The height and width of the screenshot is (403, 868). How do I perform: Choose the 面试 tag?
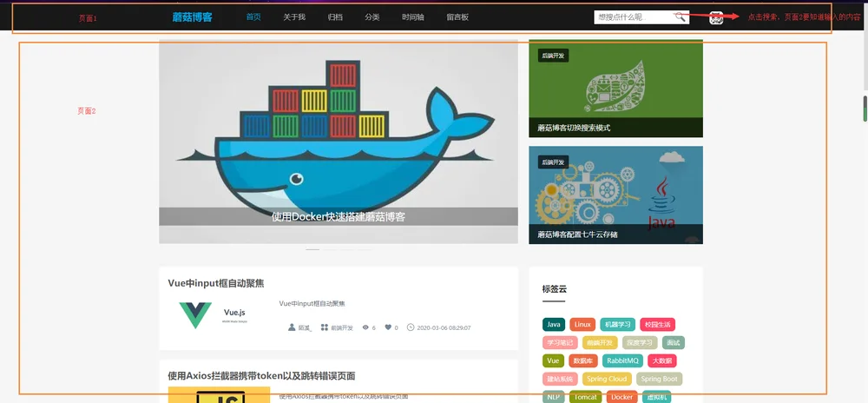674,343
